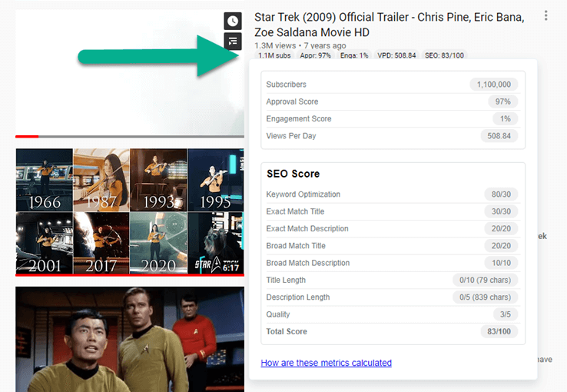The image size is (567, 392).
Task: Click the 6:17 duration label on collage thumbnail
Action: (x=230, y=268)
